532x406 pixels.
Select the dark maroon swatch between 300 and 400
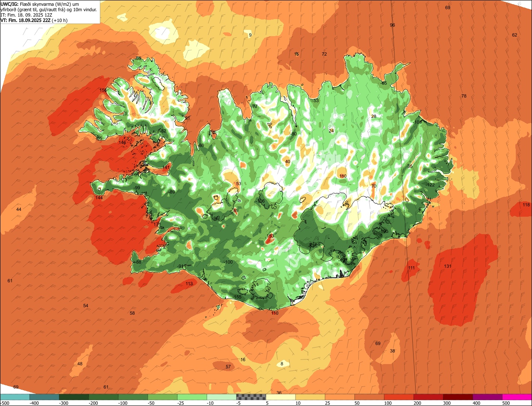tap(458, 397)
